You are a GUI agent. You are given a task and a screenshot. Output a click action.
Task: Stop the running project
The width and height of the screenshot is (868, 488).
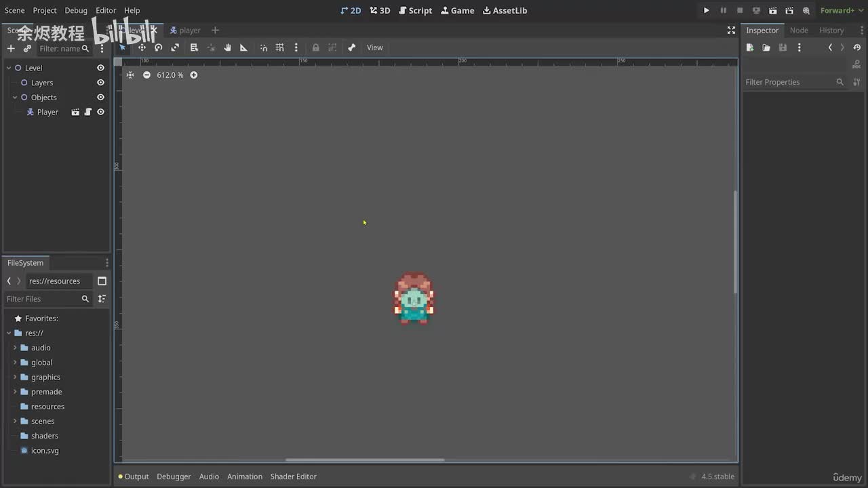coord(740,10)
